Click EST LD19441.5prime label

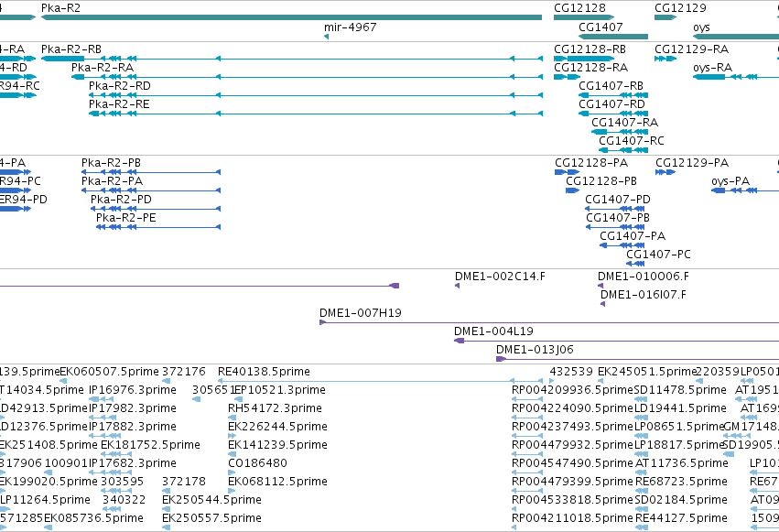coord(681,408)
